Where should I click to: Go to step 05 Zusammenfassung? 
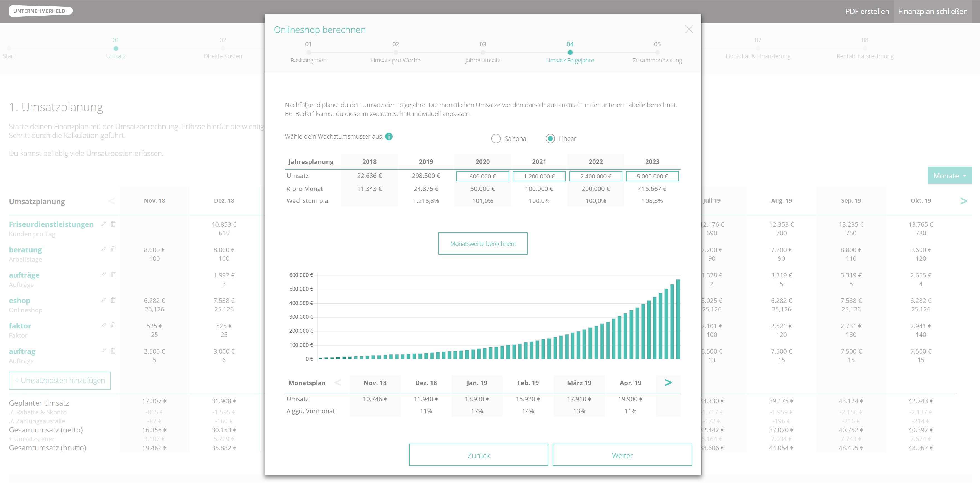(657, 52)
